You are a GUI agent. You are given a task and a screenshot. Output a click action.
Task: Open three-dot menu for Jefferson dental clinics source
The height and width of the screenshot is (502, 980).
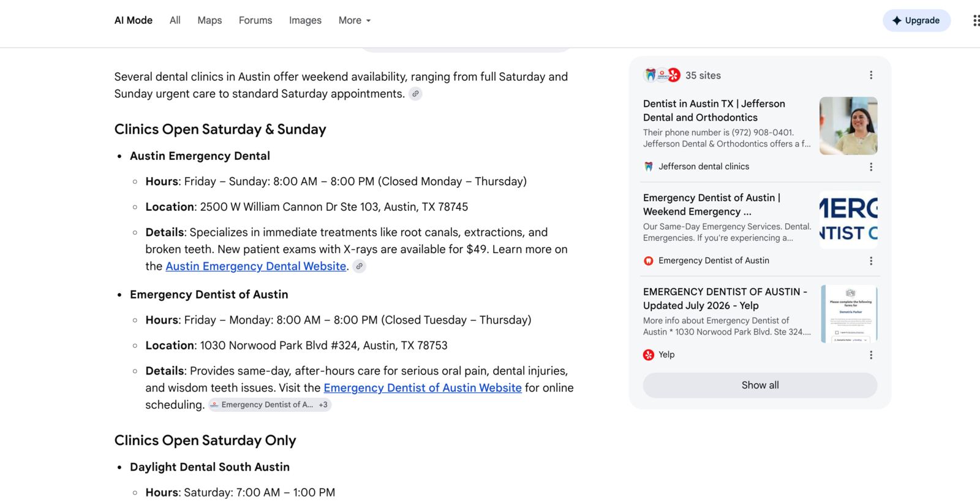tap(871, 167)
